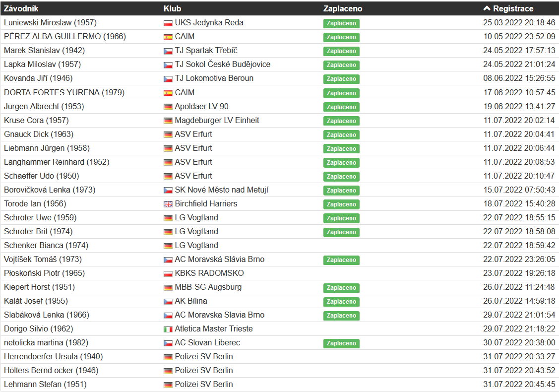The width and height of the screenshot is (559, 392).
Task: Click the German flag in the Schröter Brit row
Action: [168, 233]
